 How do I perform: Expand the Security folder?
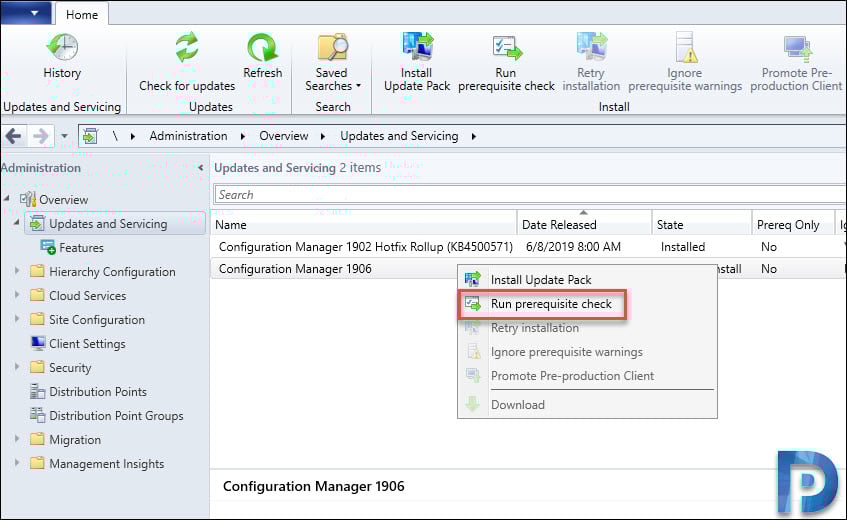17,367
